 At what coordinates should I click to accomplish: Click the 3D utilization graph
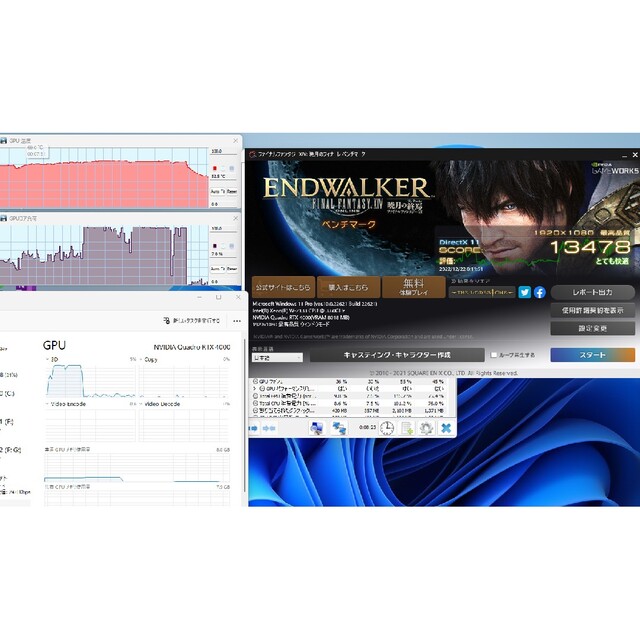click(x=90, y=381)
